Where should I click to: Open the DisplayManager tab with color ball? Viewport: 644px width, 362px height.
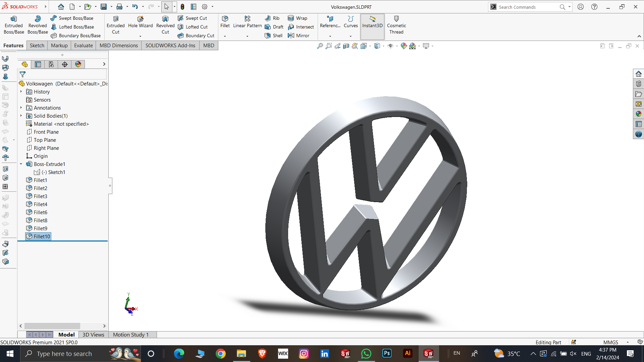78,64
